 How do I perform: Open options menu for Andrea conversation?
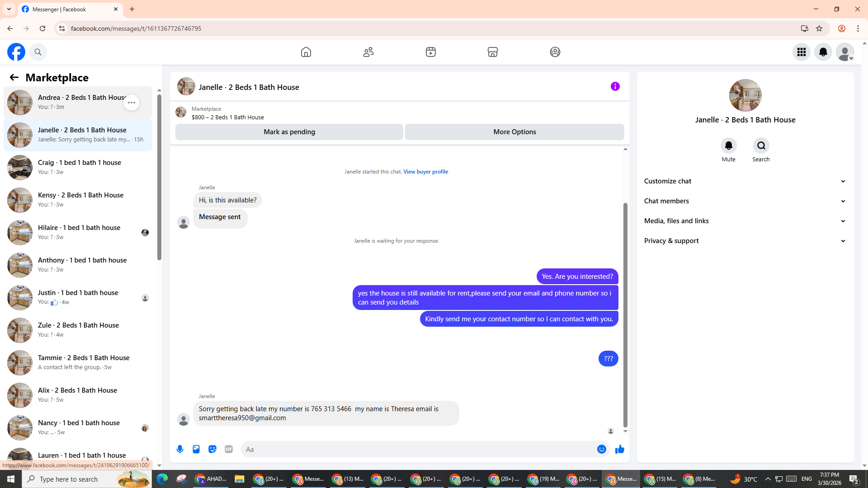tap(132, 103)
